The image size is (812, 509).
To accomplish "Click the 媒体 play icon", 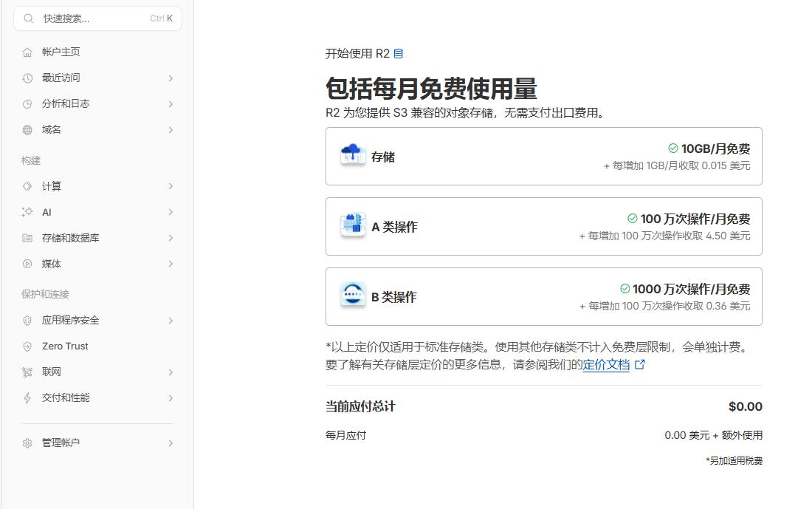I will point(27,264).
